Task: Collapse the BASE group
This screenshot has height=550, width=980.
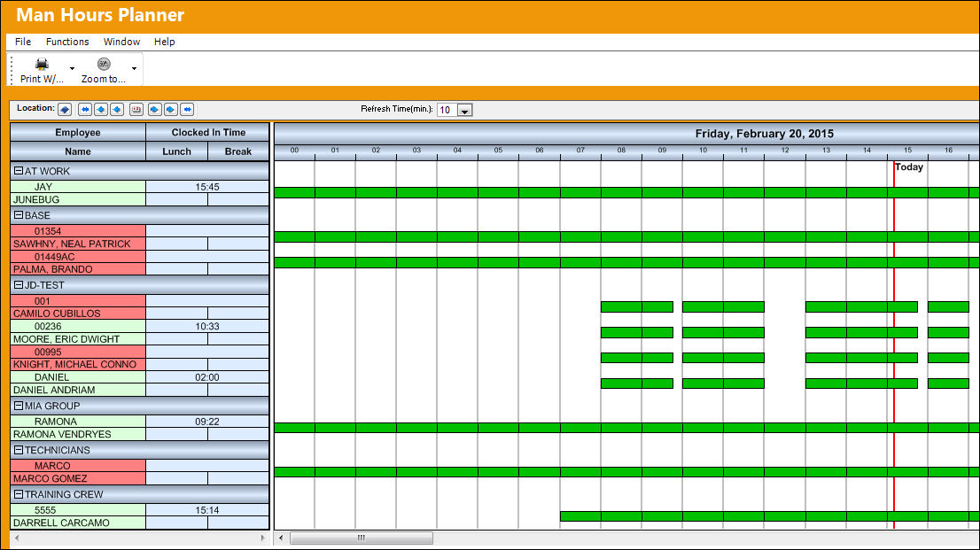Action: point(19,215)
